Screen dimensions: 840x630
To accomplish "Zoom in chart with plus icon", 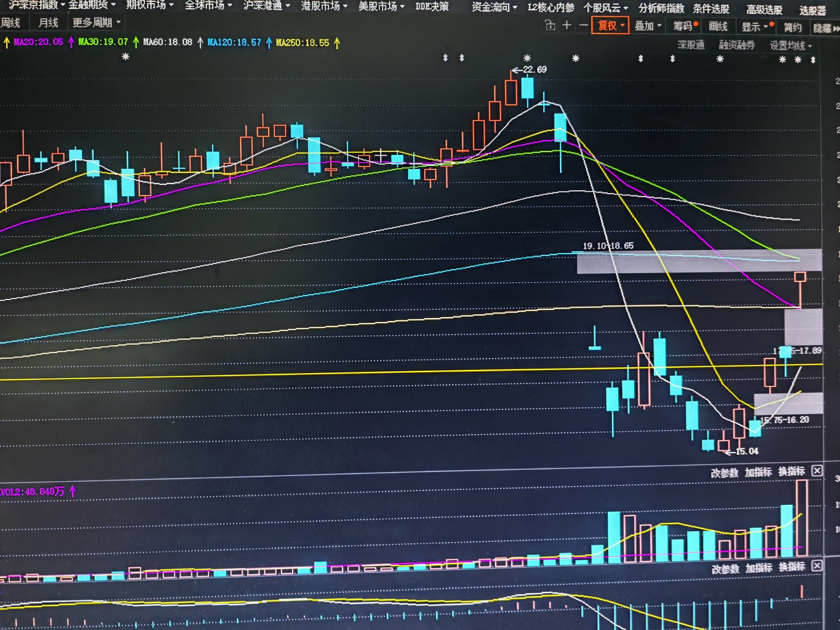I will [567, 25].
